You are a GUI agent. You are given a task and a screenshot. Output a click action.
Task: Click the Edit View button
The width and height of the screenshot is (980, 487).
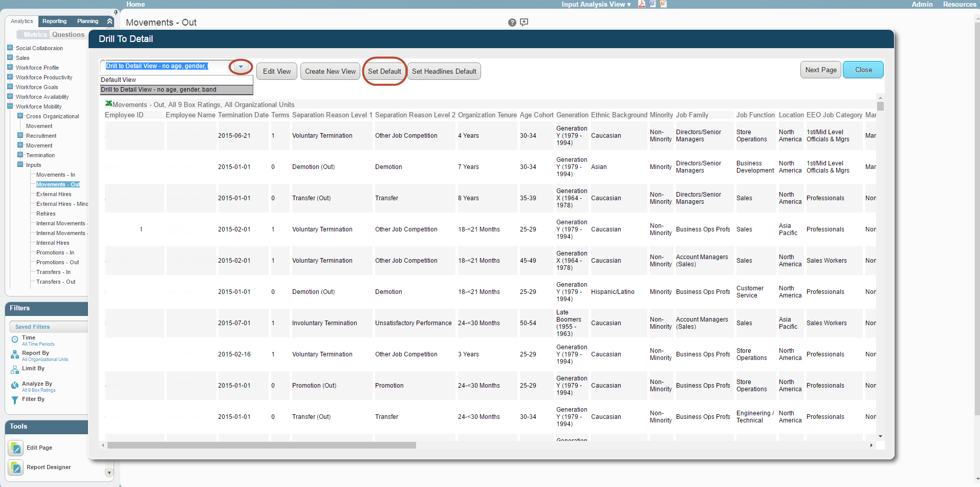click(277, 71)
